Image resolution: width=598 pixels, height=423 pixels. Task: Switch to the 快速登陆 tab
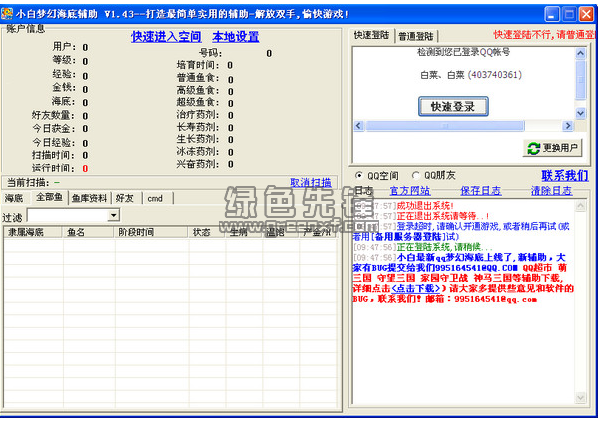[x=371, y=35]
